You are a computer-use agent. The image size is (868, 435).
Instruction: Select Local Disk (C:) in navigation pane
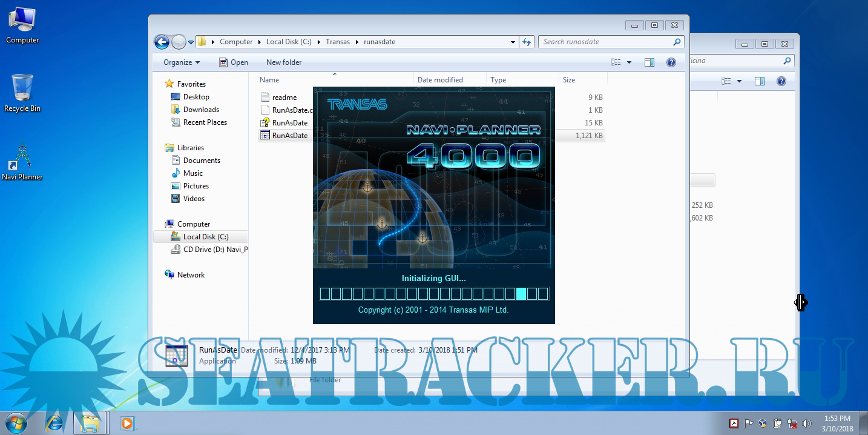pos(206,237)
